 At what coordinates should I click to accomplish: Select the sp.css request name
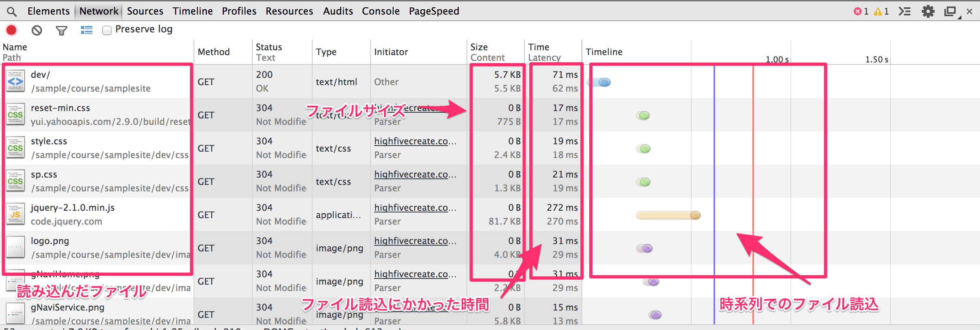click(44, 175)
